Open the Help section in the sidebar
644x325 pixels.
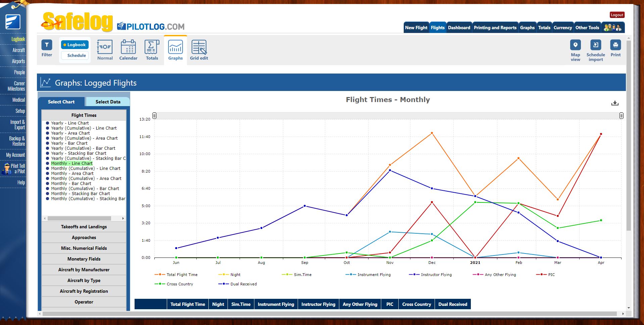(21, 182)
